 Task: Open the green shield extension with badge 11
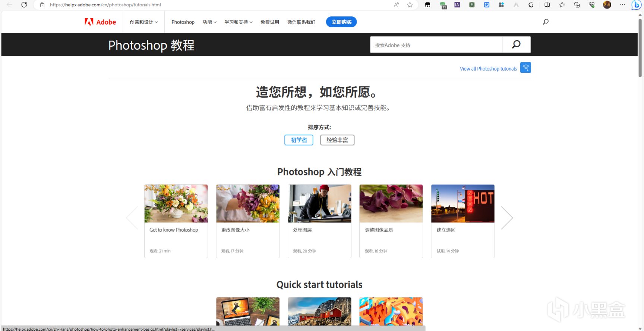443,5
